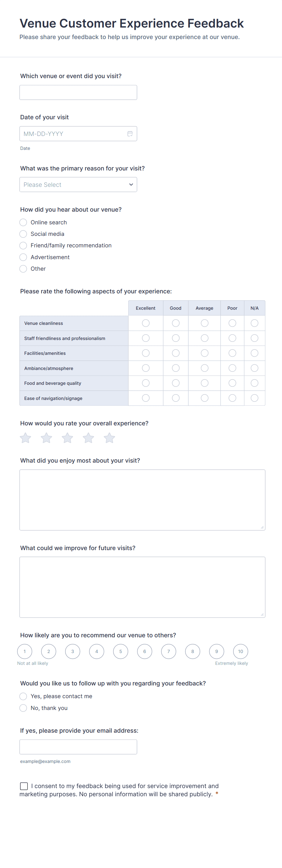Choose 10 on the recommendation scale

pos(240,651)
